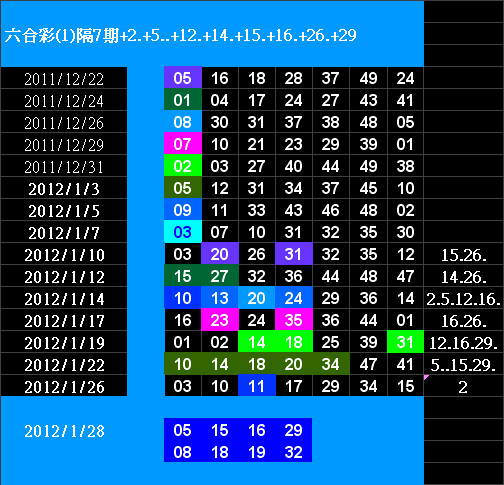This screenshot has height=485, width=504.
Task: Select the comment indicator cell containing 2
Action: coord(464,386)
